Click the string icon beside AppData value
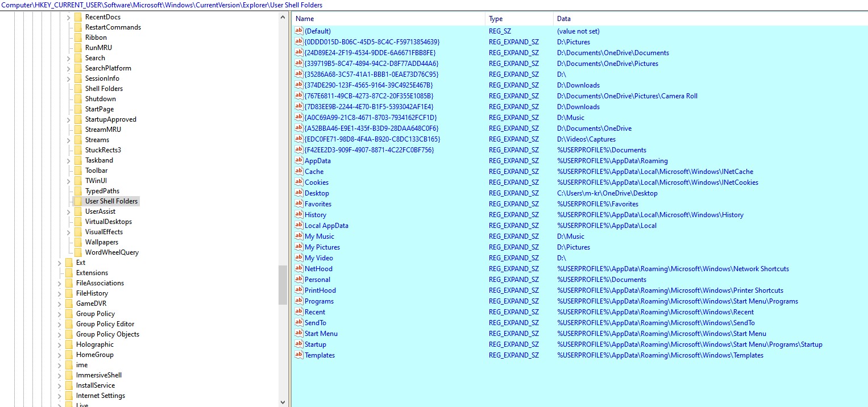 (299, 161)
